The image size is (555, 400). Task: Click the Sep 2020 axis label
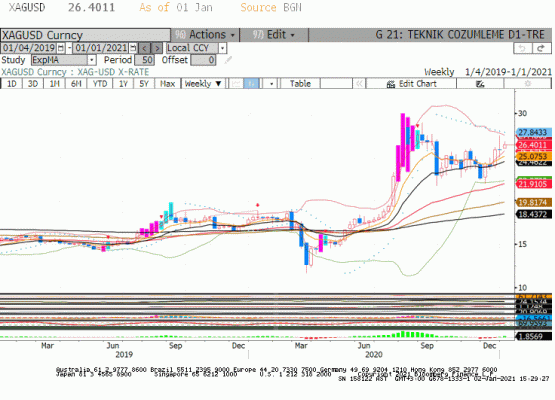tap(427, 346)
